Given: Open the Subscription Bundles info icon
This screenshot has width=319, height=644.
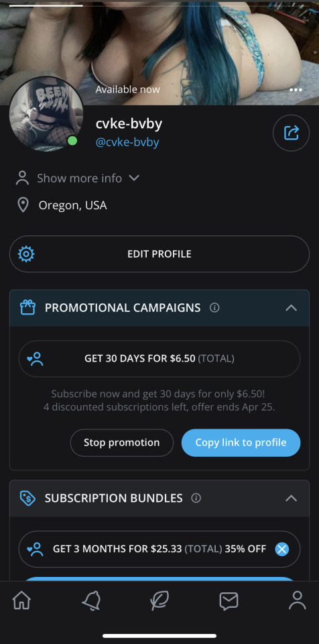Looking at the screenshot, I should (x=196, y=498).
